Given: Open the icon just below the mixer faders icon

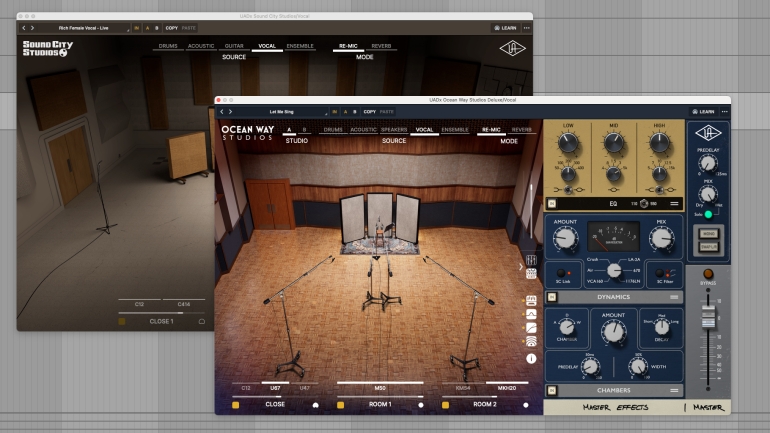Looking at the screenshot, I should pyautogui.click(x=531, y=274).
